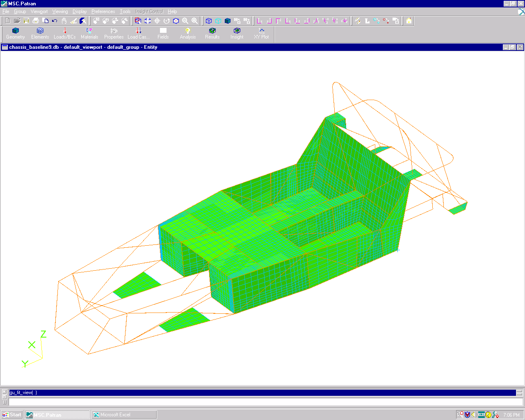Click the Save database icon
This screenshot has width=525, height=420.
coord(26,21)
